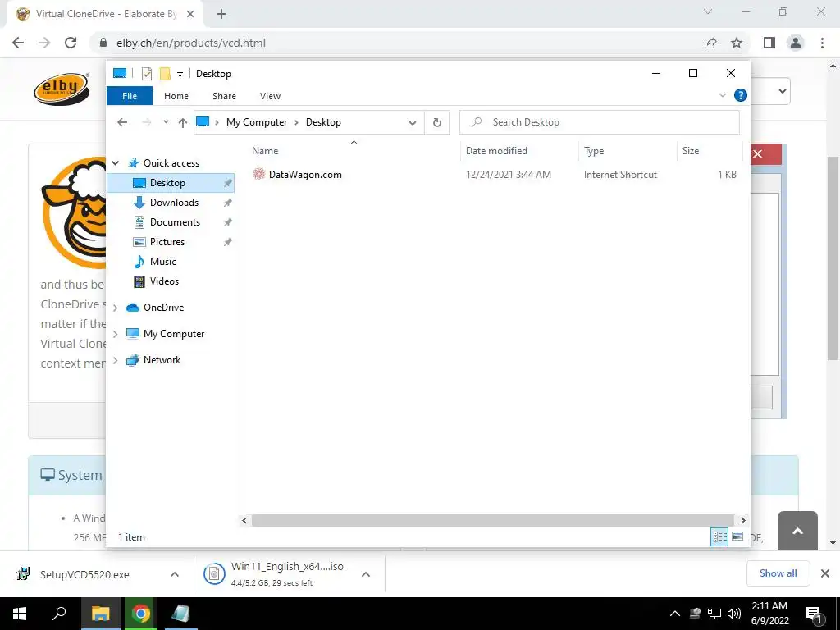Unpin Downloads using its pin icon
The height and width of the screenshot is (630, 840).
pyautogui.click(x=228, y=203)
